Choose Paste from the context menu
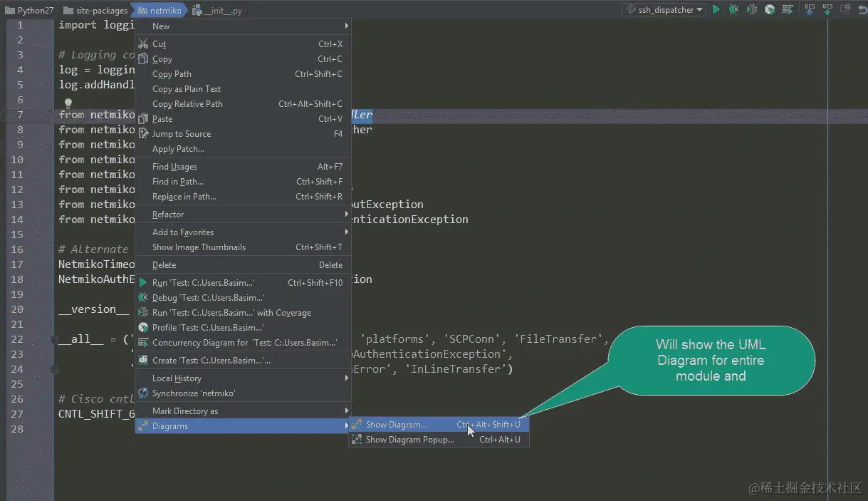 pos(244,119)
